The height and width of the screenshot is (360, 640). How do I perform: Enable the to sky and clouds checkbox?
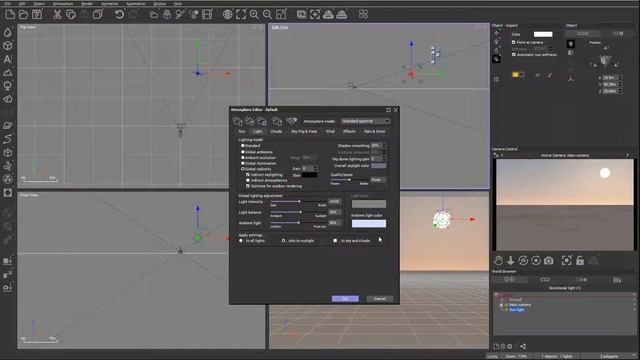[335, 241]
